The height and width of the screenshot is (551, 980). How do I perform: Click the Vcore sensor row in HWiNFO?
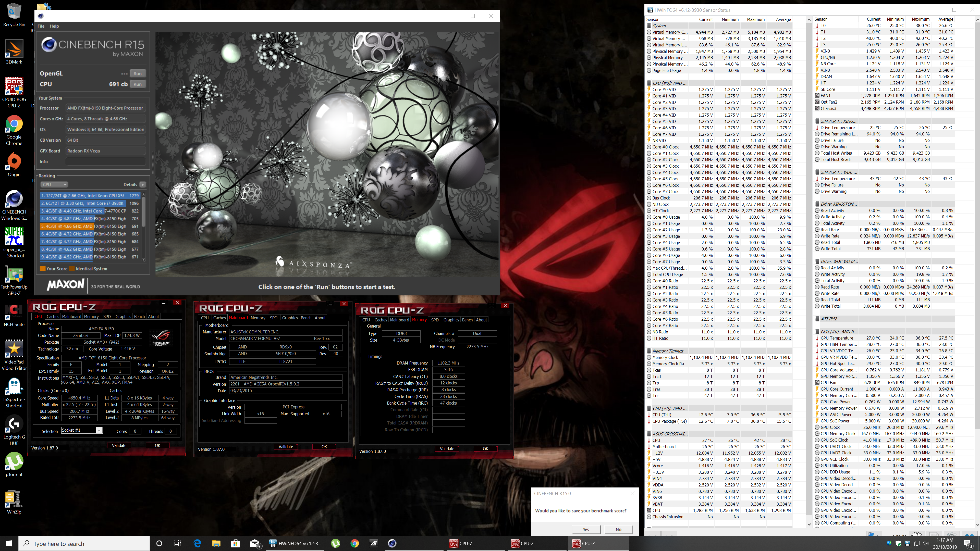(719, 466)
